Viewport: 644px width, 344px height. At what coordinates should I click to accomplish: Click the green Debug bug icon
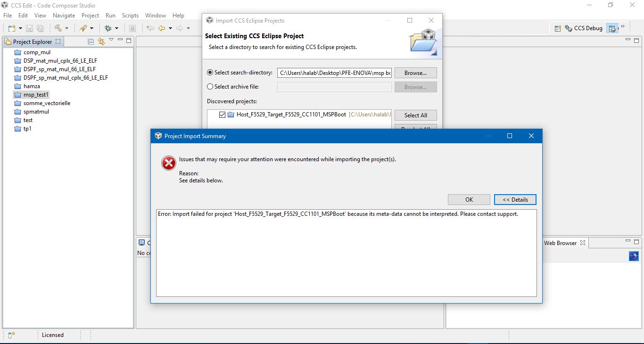coord(108,28)
